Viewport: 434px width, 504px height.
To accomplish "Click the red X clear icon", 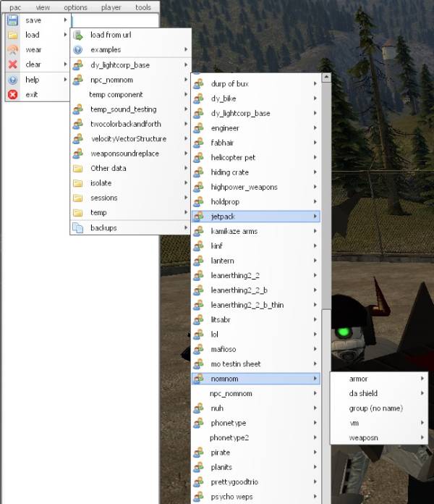I will click(x=12, y=64).
